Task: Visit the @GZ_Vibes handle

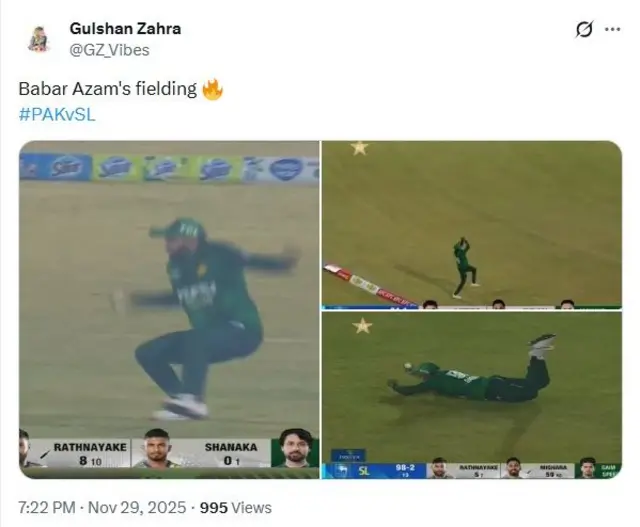Action: [x=109, y=50]
